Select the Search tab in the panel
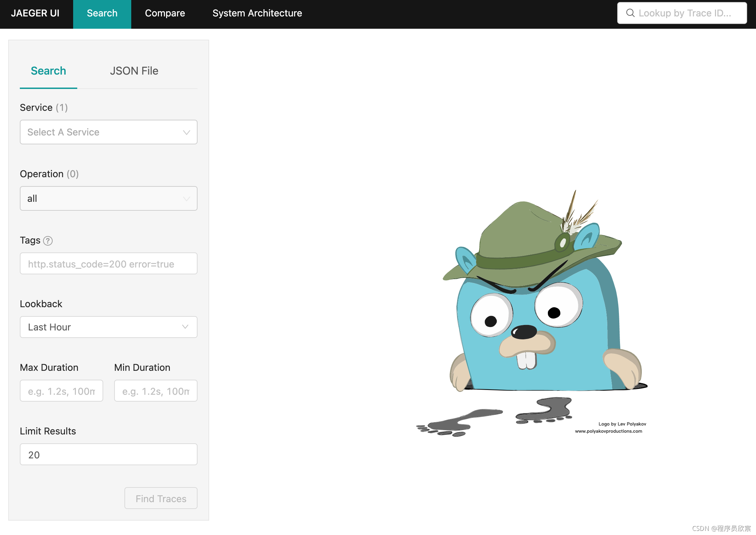The image size is (756, 535). click(48, 71)
